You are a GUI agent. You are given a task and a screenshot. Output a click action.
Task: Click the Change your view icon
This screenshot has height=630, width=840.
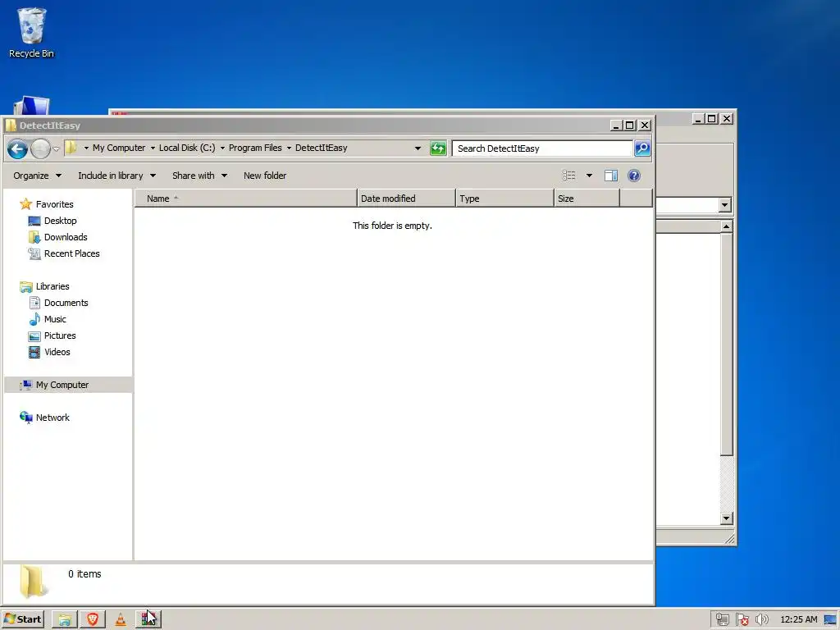pyautogui.click(x=569, y=176)
